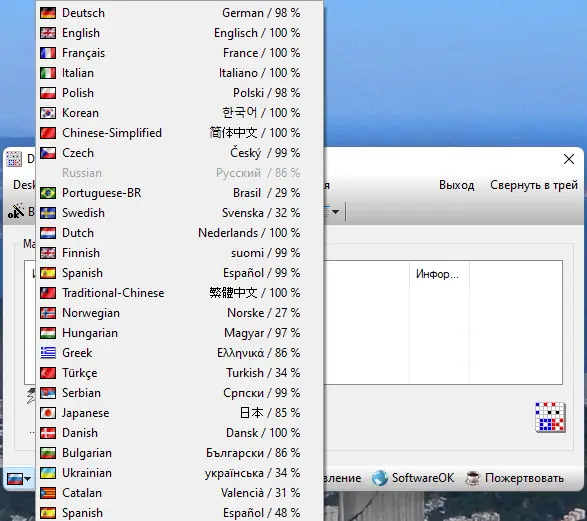Click the Netherlands flag icon
Image resolution: width=587 pixels, height=521 pixels.
click(48, 233)
